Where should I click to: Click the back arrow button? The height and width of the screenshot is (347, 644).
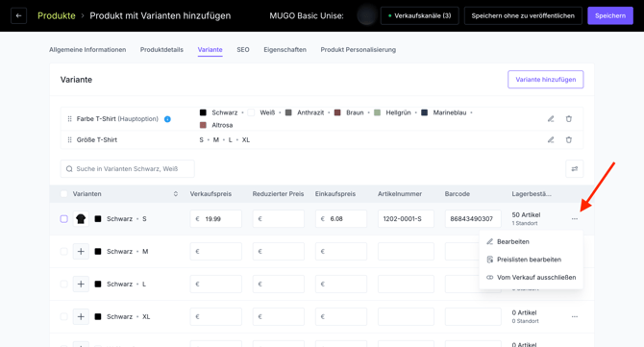[x=18, y=15]
